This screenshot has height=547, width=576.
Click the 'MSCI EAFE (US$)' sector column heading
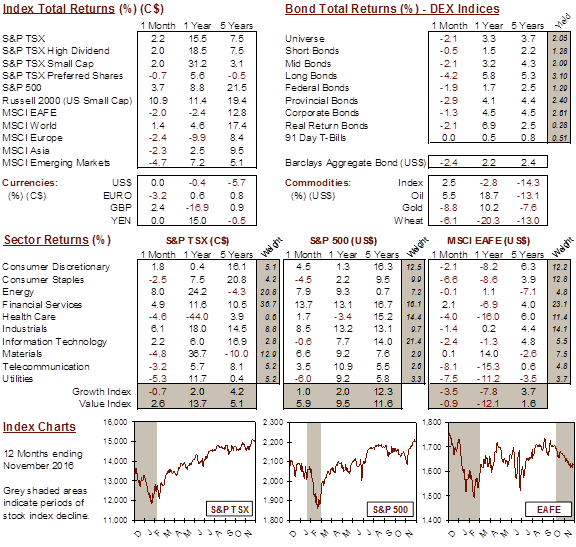(x=489, y=241)
